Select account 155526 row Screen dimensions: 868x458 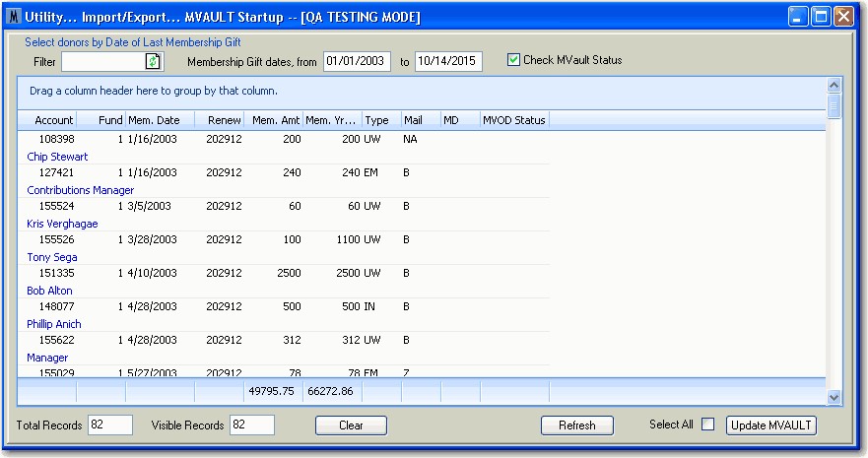(x=284, y=239)
